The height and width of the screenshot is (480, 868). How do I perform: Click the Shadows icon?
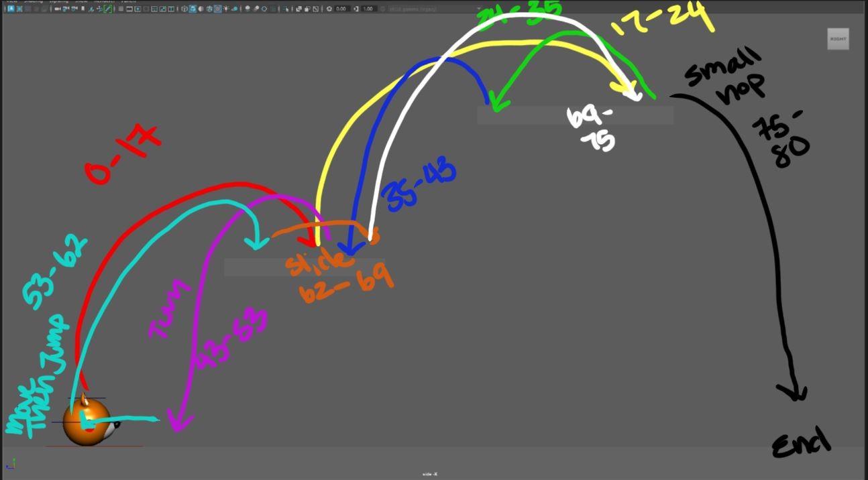[233, 9]
